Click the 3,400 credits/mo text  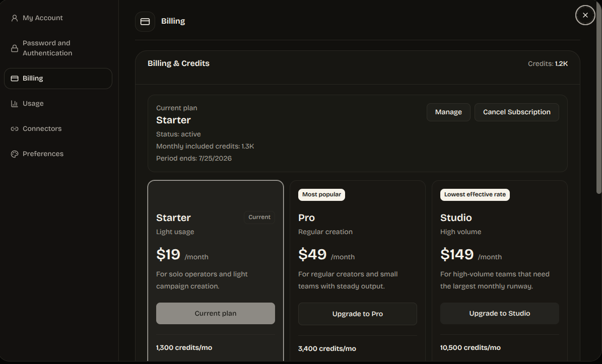coord(327,349)
